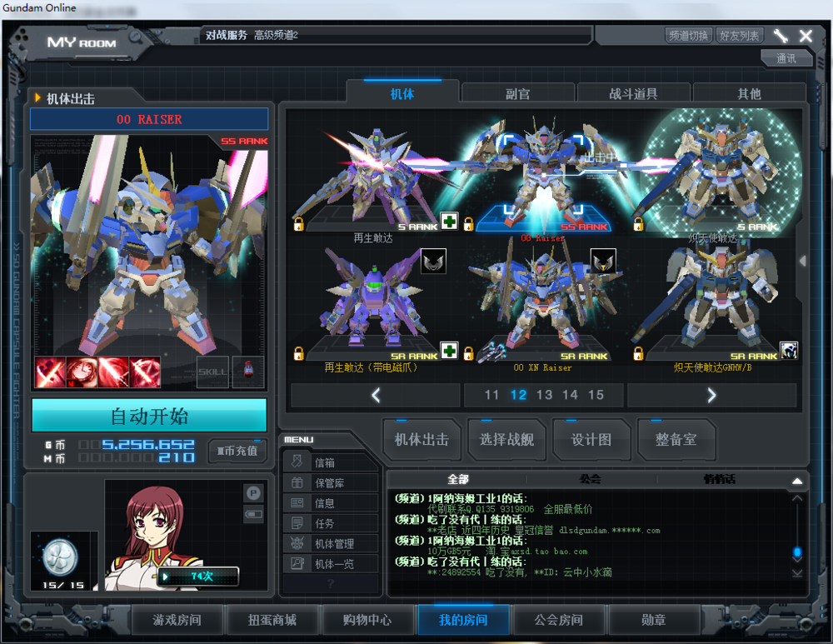
Task: Click chat scrollbar up chevron
Action: [x=797, y=498]
